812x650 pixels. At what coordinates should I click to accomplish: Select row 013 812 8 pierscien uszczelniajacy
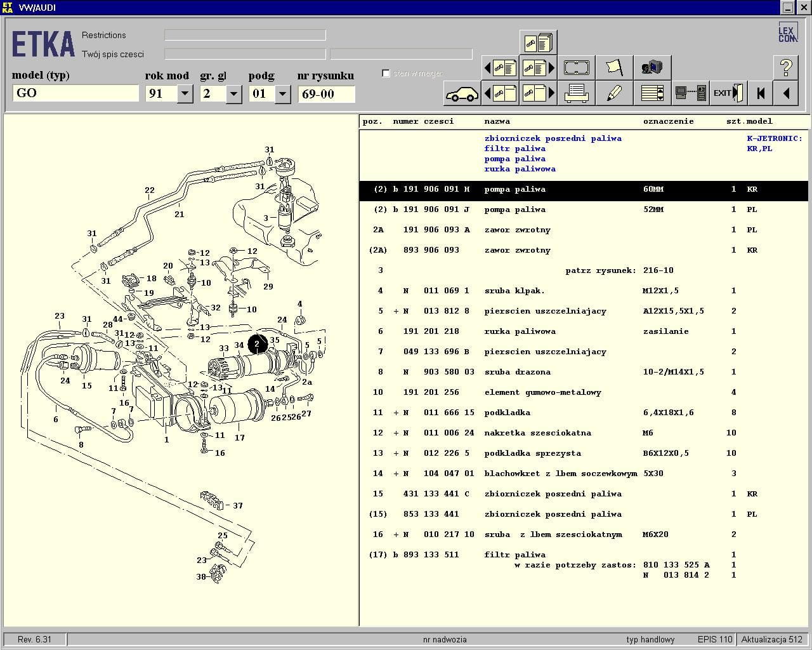(x=584, y=311)
